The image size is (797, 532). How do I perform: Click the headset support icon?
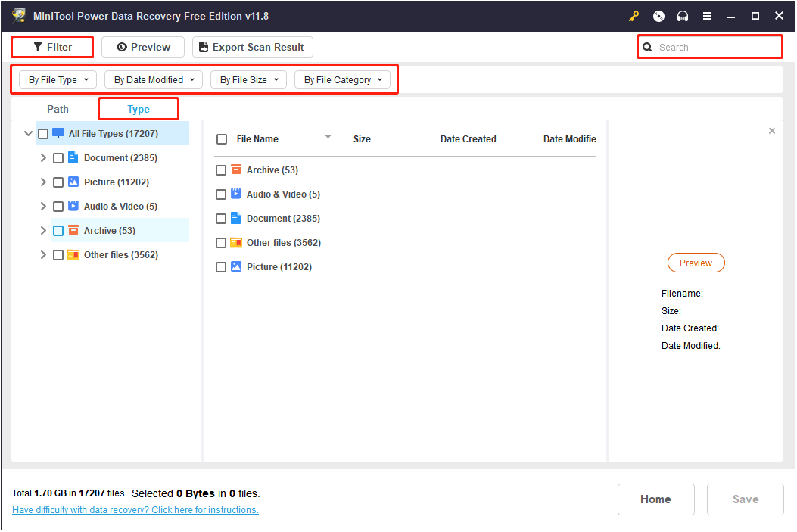click(683, 16)
